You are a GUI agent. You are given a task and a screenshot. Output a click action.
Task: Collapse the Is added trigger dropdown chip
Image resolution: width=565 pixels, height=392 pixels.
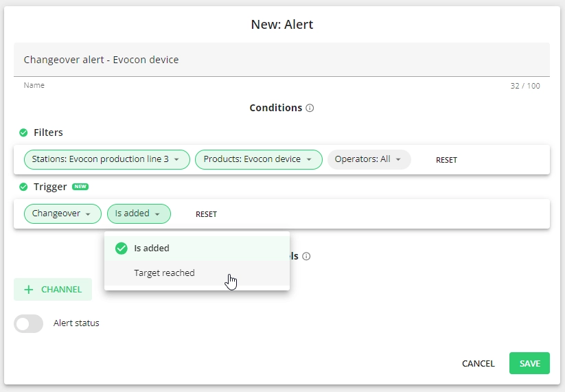click(139, 214)
